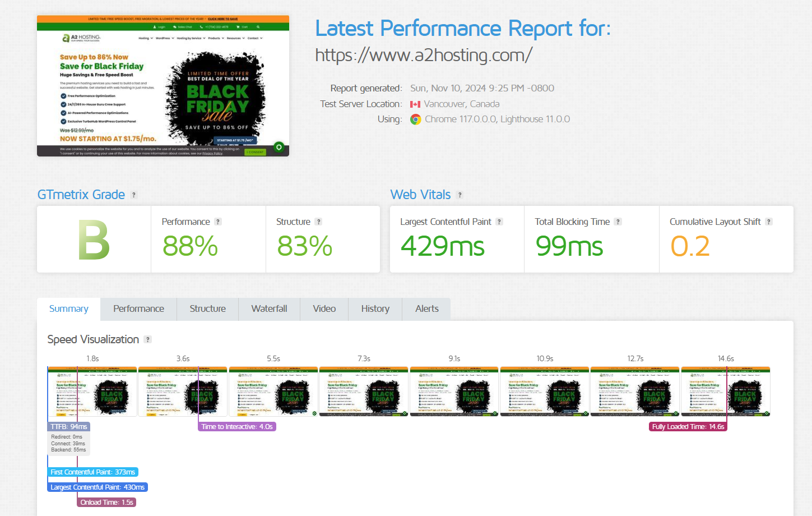Screen dimensions: 812x516
Task: Click the Fully Loaded Time: 14.6s marker
Action: pos(688,427)
